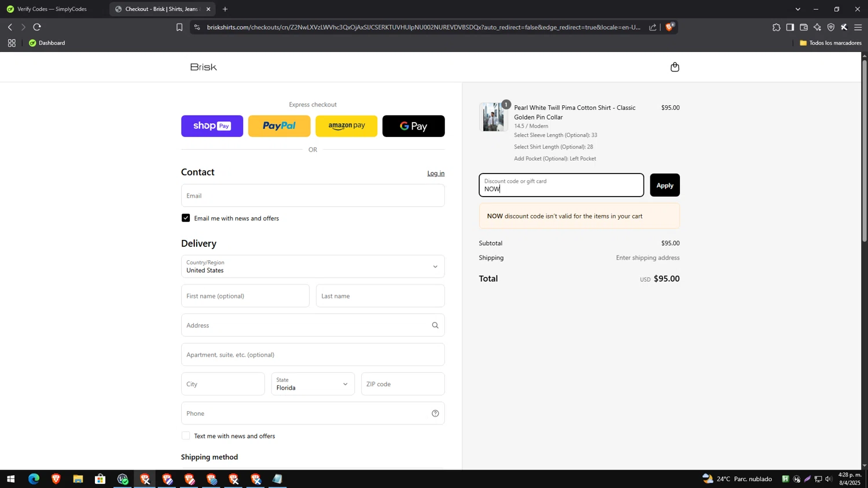Open the Brave hamburger main menu
Image resolution: width=868 pixels, height=488 pixels.
pos(858,27)
